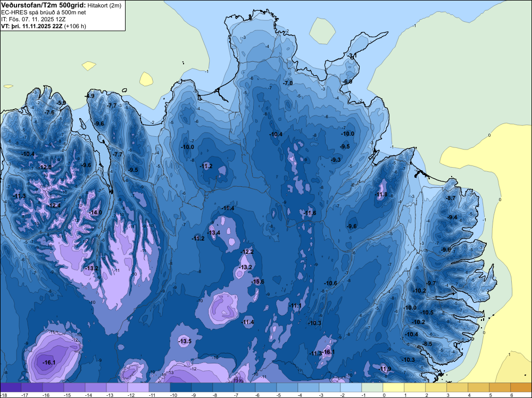The width and height of the screenshot is (532, 398).
Task: Click the -14.0 temperature label
Action: [96, 212]
